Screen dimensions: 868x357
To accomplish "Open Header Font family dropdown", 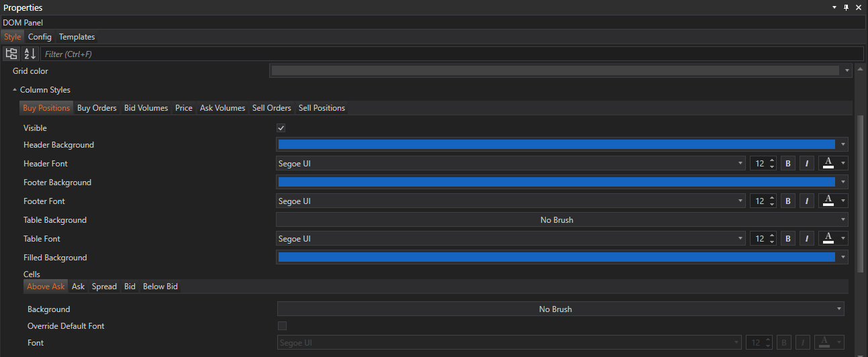I will coord(740,164).
